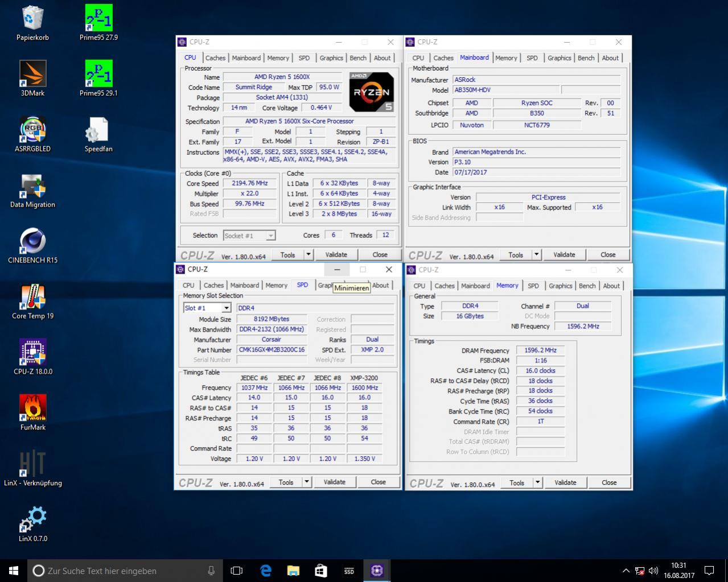728x582 pixels.
Task: Open the Tools dropdown arrow in the processor window
Action: 309,255
